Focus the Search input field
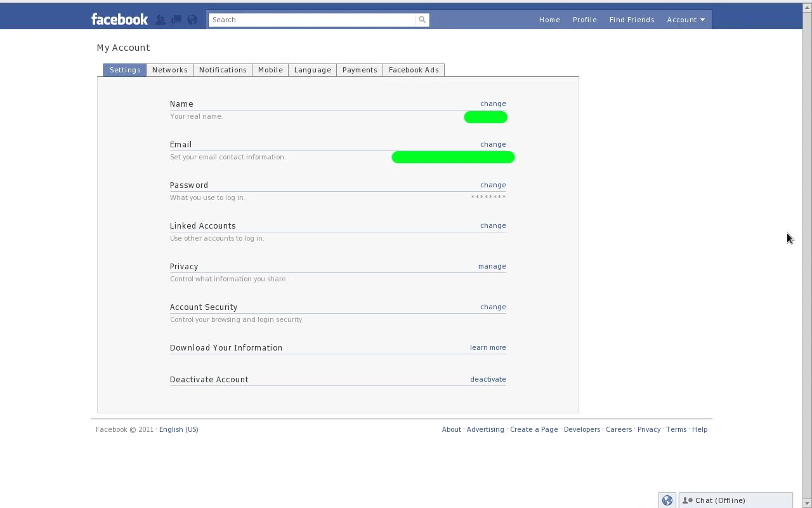This screenshot has width=812, height=508. [312, 20]
